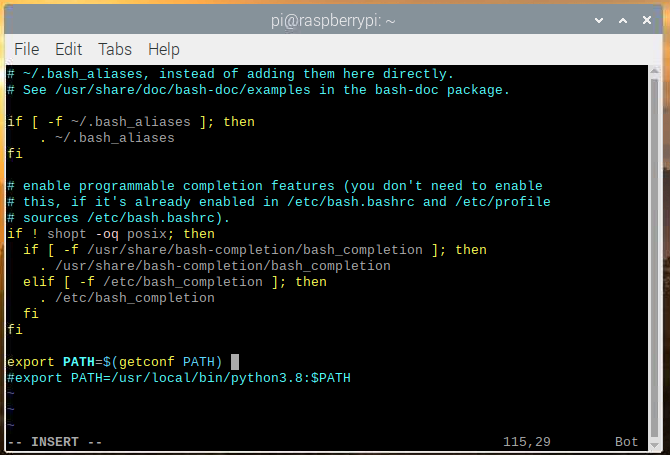The width and height of the screenshot is (670, 455).
Task: Click the '-- INSERT --' mode indicator
Action: [x=55, y=442]
